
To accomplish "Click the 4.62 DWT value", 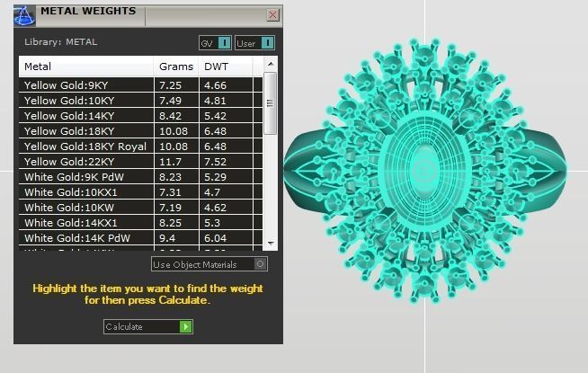I will click(x=215, y=208).
